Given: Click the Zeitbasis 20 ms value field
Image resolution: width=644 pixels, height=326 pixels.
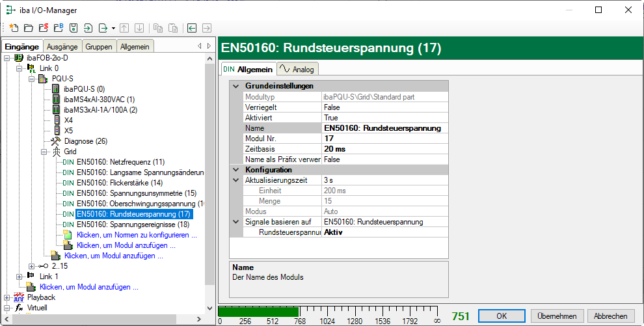Looking at the screenshot, I should click(384, 149).
